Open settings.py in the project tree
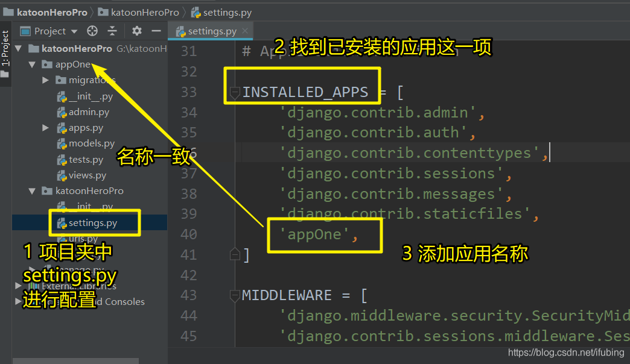 tap(93, 223)
